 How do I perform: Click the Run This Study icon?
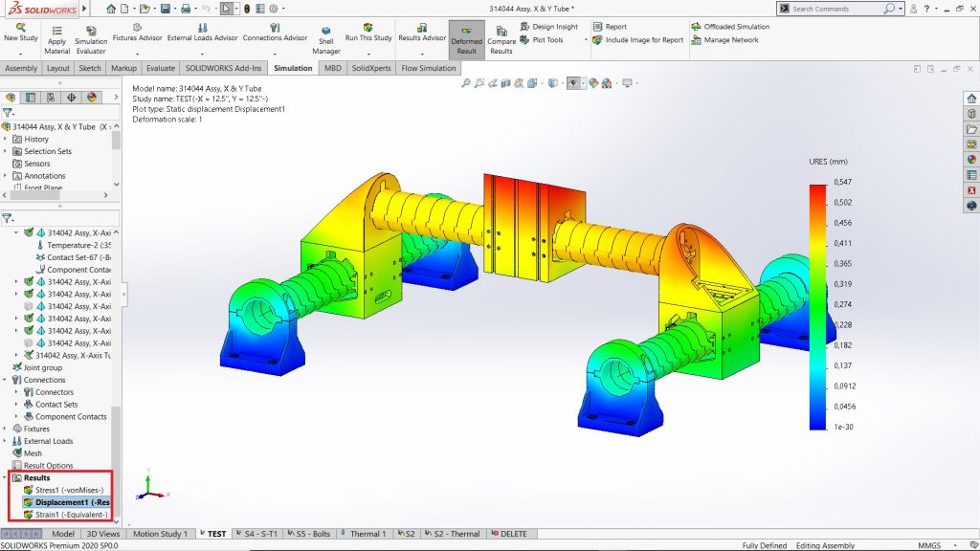(x=368, y=29)
